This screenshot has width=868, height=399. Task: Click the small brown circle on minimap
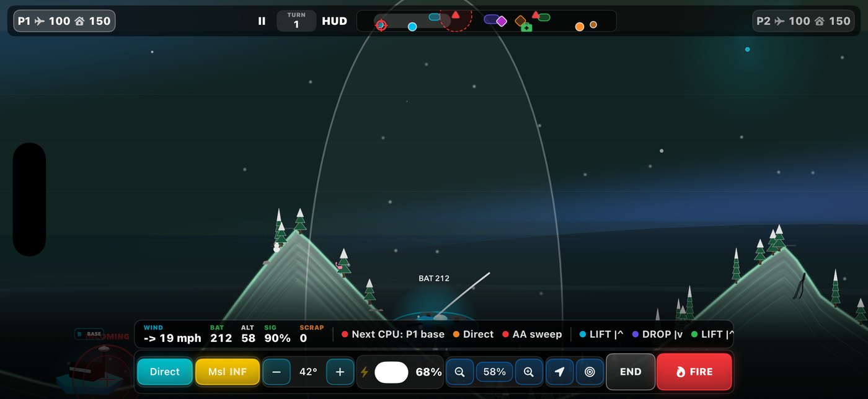coord(593,25)
